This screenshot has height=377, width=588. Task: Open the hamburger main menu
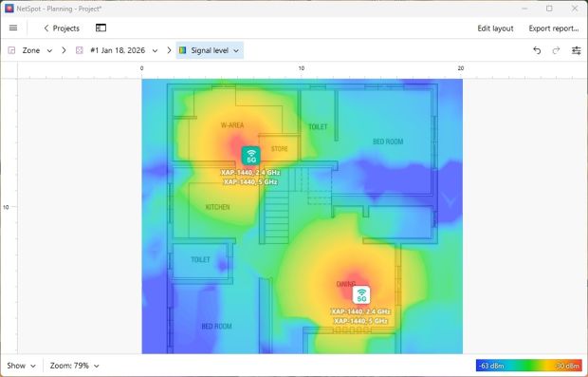point(13,28)
